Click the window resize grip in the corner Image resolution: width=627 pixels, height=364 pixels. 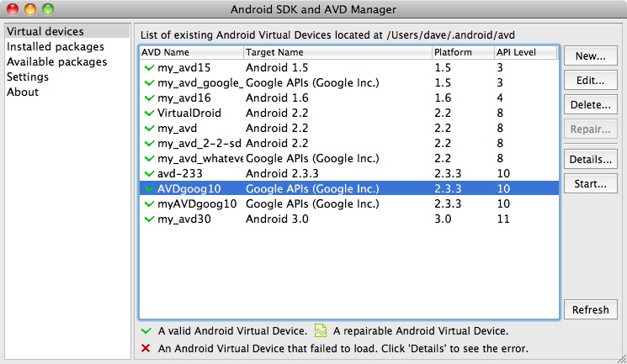[621, 358]
